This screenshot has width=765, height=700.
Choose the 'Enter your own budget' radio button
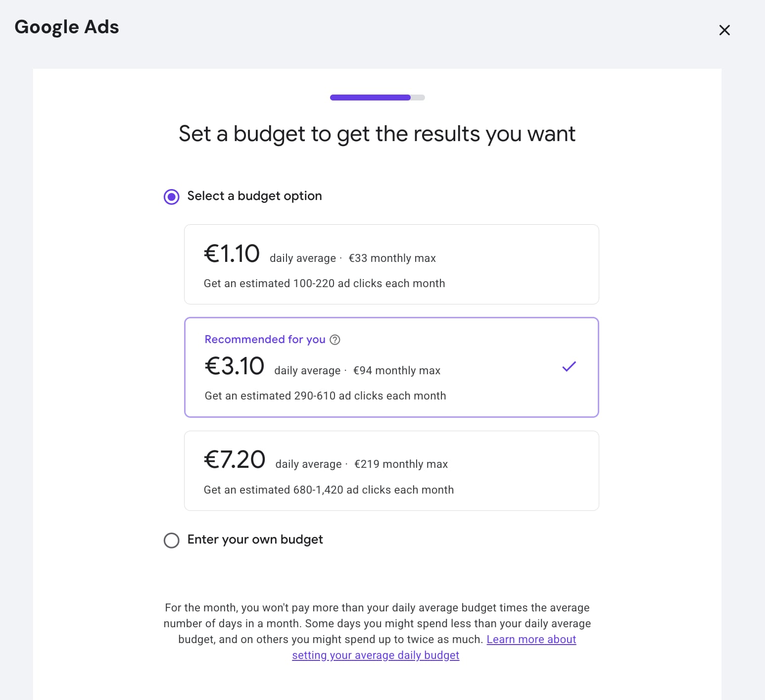point(172,540)
